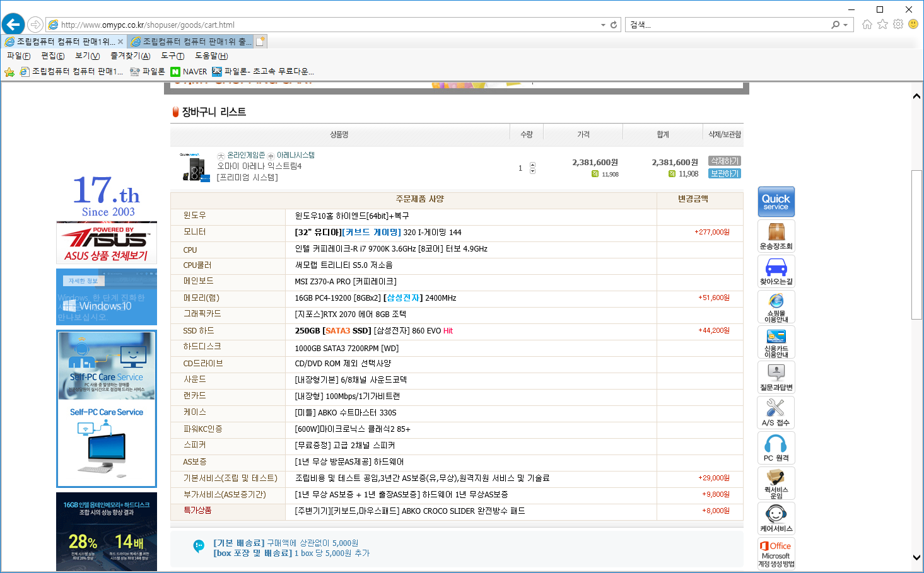Open PC 원격 headset icon

pos(776,448)
